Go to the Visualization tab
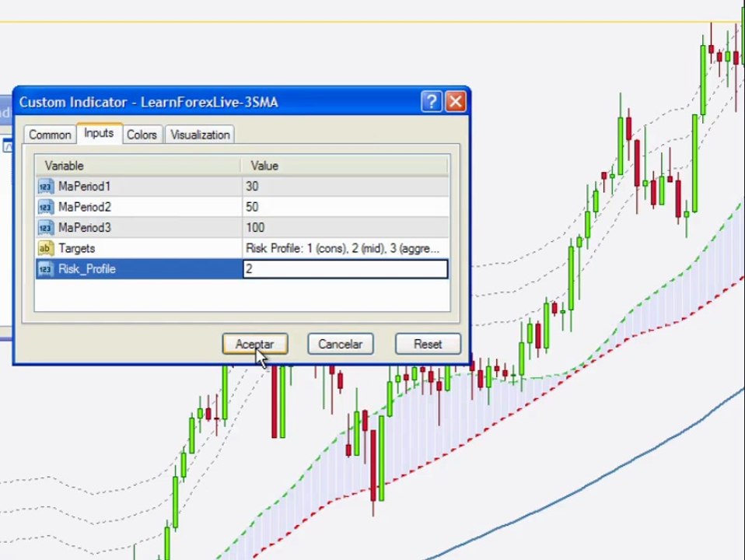Viewport: 745px width, 560px height. pyautogui.click(x=200, y=135)
